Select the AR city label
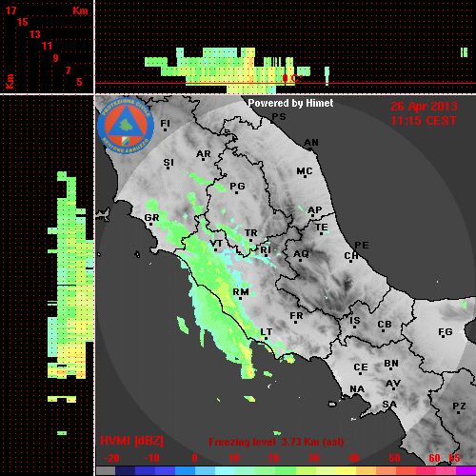Image resolution: width=476 pixels, height=476 pixels. click(204, 154)
